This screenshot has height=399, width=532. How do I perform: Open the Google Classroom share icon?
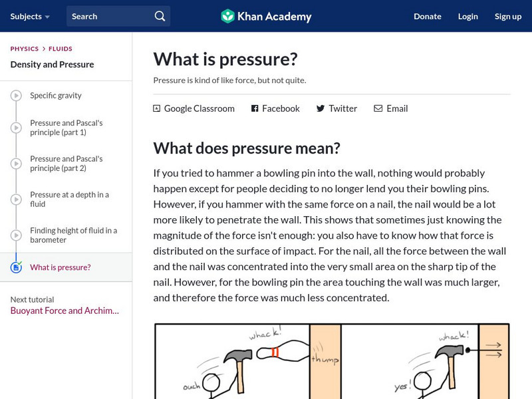pos(156,108)
